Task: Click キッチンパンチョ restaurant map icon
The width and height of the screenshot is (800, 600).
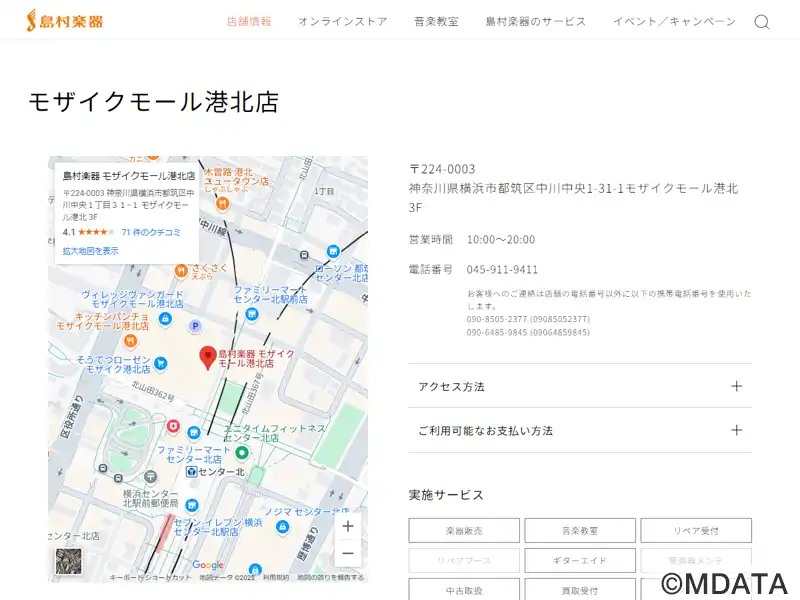Action: click(x=130, y=340)
